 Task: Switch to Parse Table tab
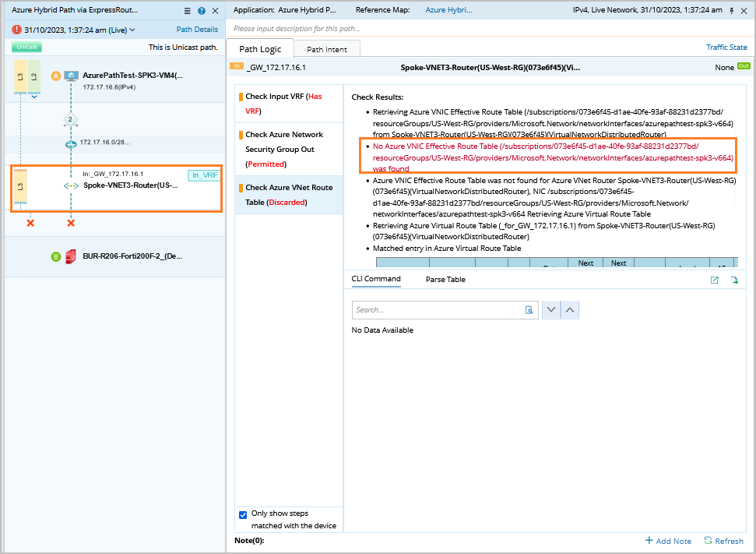pyautogui.click(x=445, y=280)
